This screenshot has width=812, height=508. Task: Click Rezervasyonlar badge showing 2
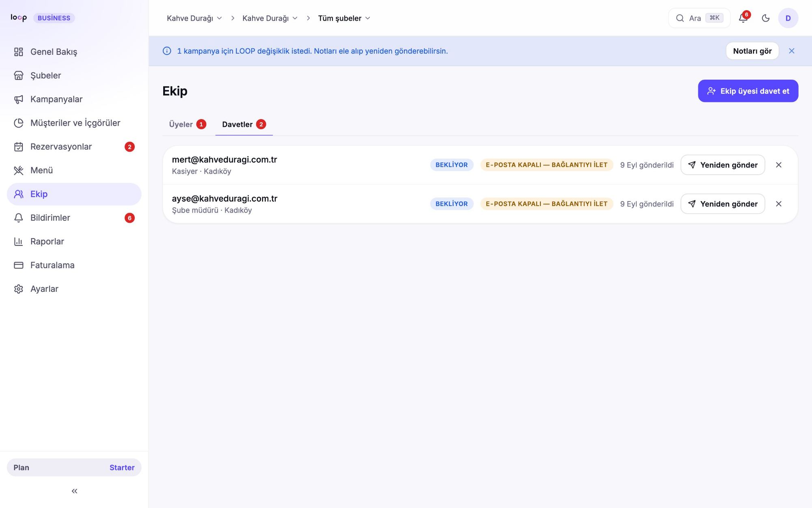[130, 147]
